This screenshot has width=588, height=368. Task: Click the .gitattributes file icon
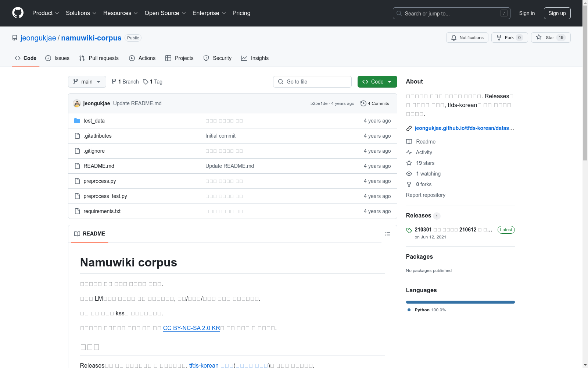(77, 136)
